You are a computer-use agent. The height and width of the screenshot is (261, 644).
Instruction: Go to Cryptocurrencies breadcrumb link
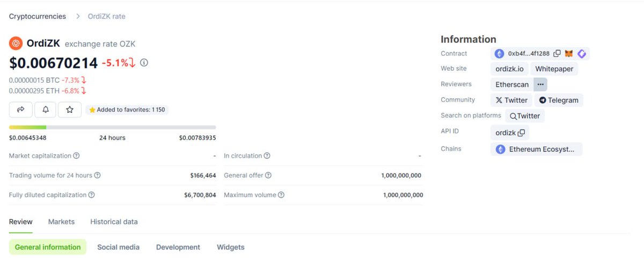coord(38,16)
